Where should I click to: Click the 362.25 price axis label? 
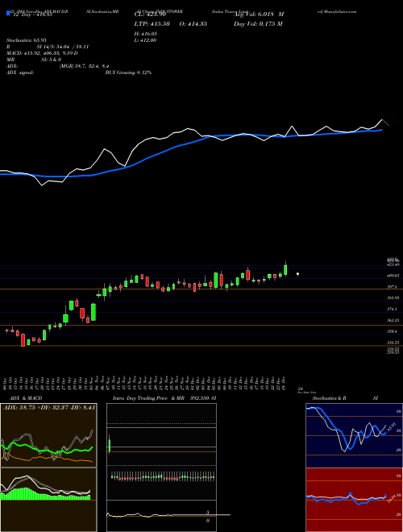point(393,320)
